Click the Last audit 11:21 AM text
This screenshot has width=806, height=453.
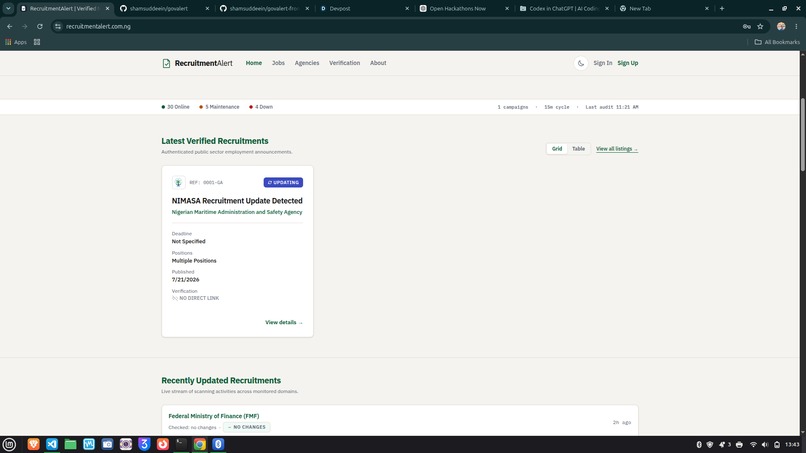pos(612,107)
